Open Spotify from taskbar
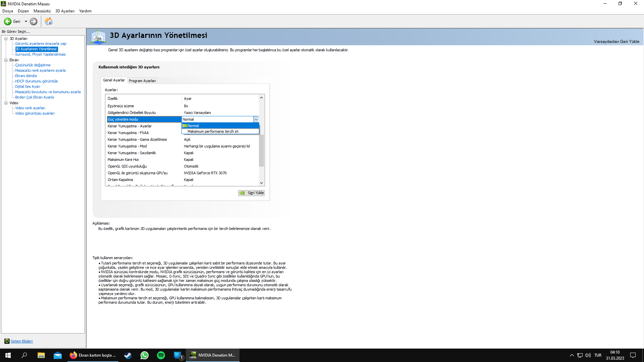Image resolution: width=644 pixels, height=362 pixels. tap(161, 355)
